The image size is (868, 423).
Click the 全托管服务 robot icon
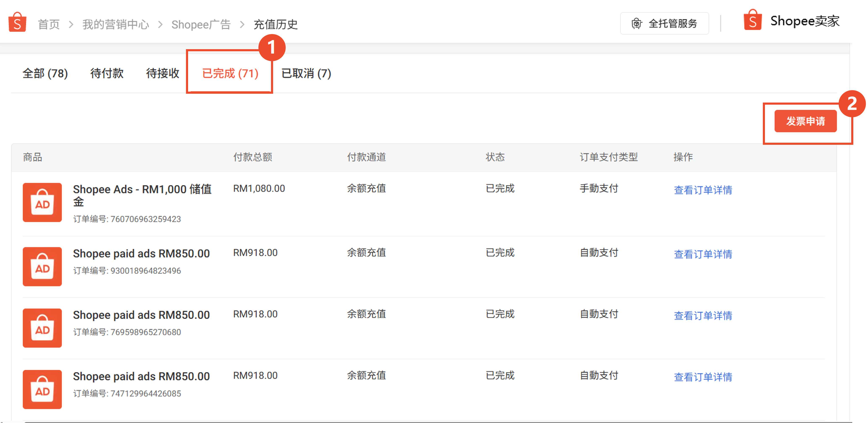point(636,24)
